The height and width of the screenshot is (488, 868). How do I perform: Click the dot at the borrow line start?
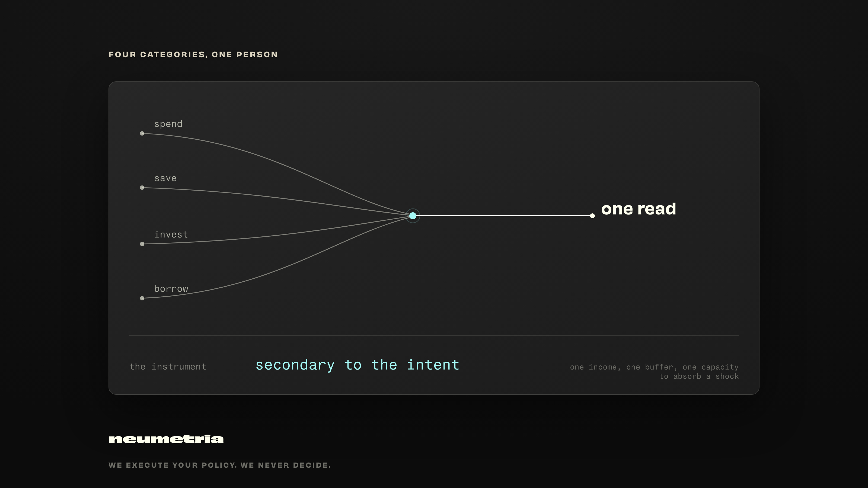coord(142,298)
